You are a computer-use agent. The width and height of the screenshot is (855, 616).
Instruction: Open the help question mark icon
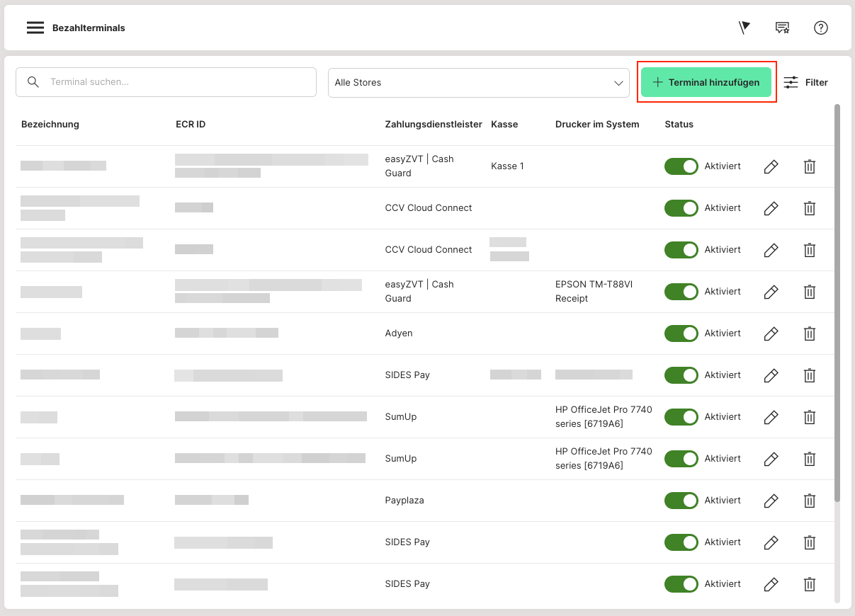pos(820,28)
